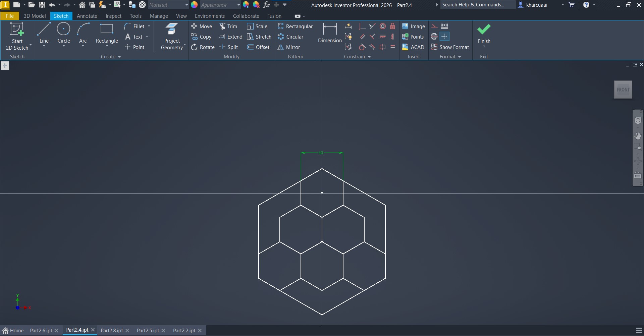Pick the Concentric constraint icon
Image resolution: width=644 pixels, height=336 pixels.
382,26
